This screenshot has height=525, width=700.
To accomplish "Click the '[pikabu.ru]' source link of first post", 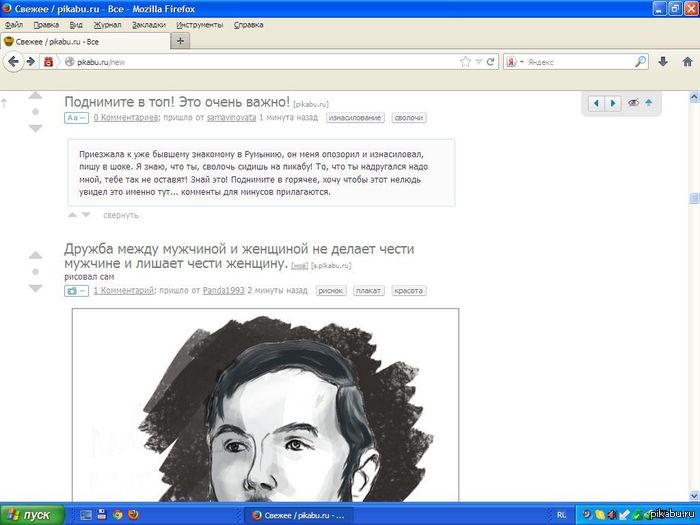I will [x=311, y=104].
